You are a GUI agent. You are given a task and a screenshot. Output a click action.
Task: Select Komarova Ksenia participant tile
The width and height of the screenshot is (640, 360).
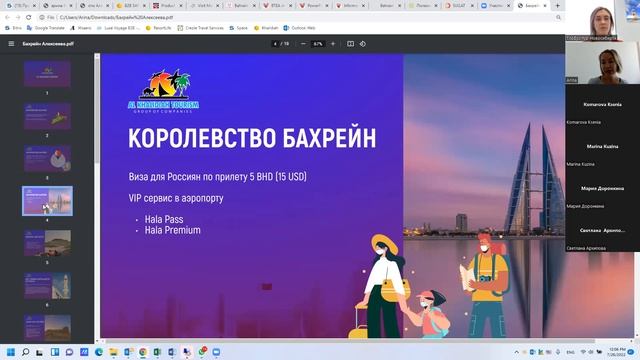coord(602,105)
